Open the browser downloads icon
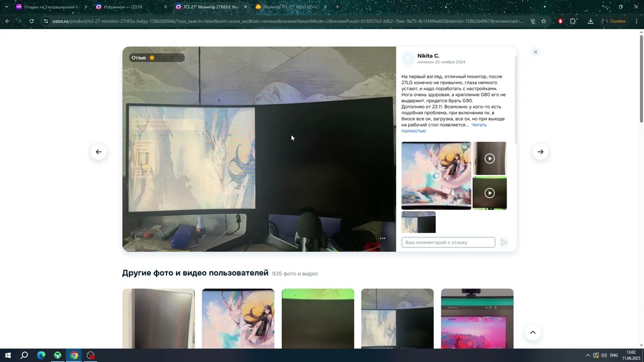 click(x=590, y=21)
